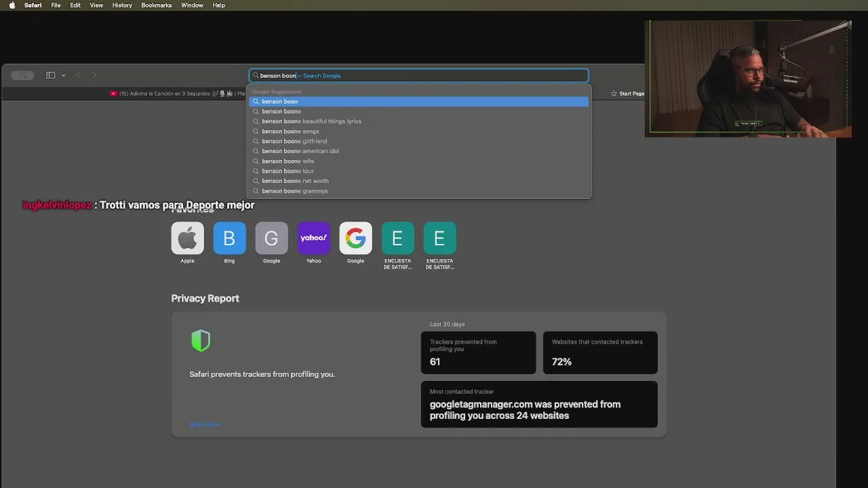The image size is (868, 488).
Task: Choose 'benson boone songs' suggestion
Action: (x=419, y=131)
